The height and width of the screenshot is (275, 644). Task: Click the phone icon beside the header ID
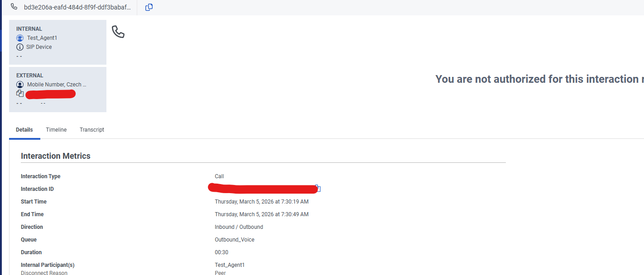point(14,7)
